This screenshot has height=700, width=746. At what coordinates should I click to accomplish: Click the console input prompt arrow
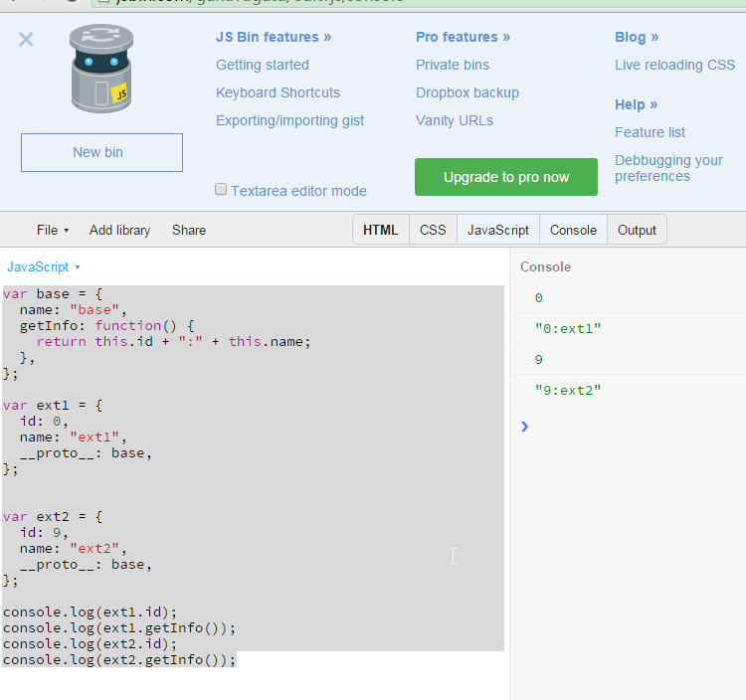point(524,427)
